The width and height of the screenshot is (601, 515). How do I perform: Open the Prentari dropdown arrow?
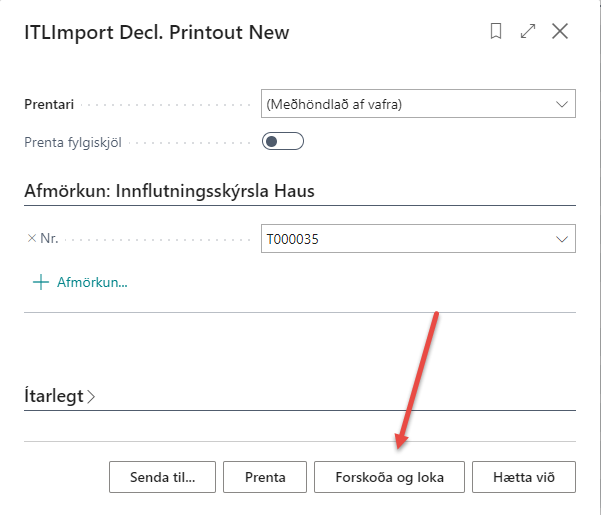560,104
